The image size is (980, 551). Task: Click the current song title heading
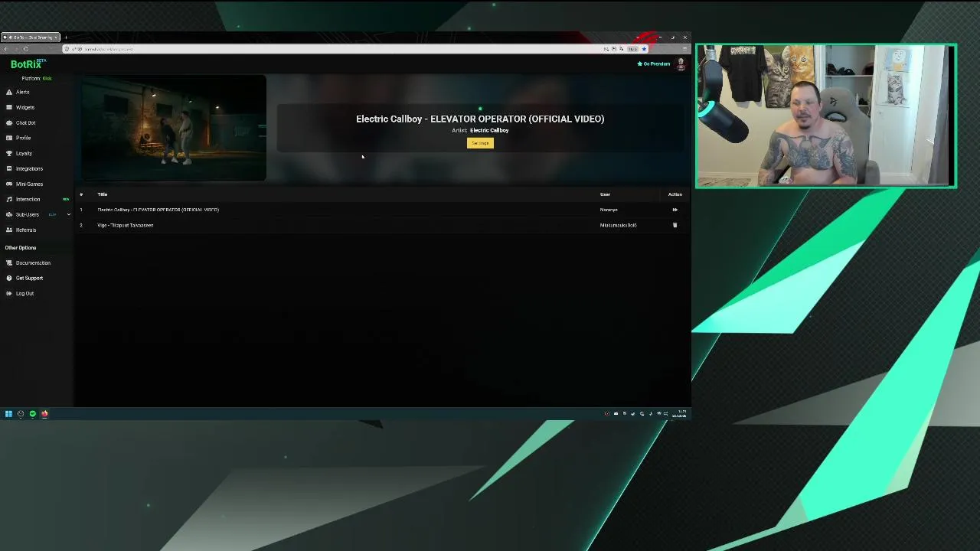(480, 119)
